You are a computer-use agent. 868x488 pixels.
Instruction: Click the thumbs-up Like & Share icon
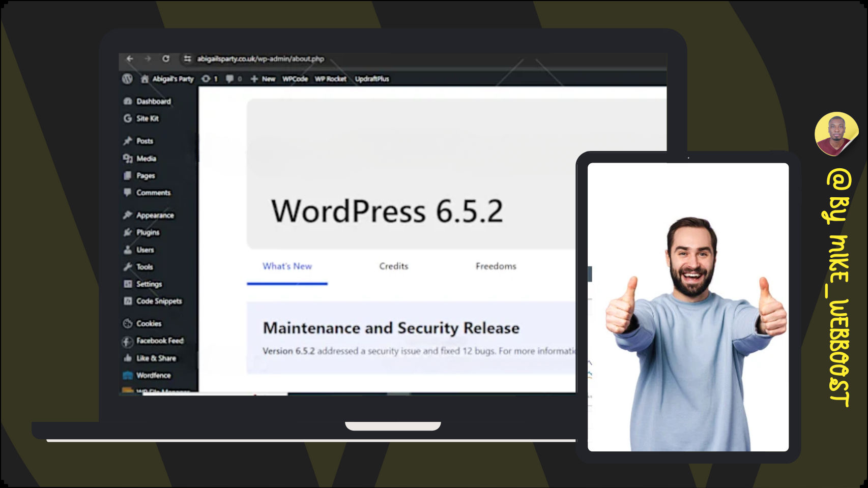pyautogui.click(x=128, y=358)
